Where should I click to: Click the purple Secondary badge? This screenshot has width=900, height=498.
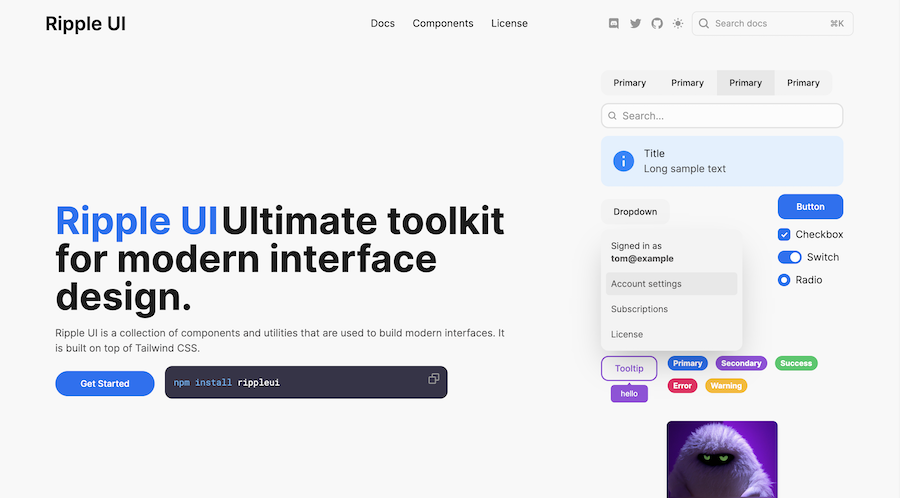pos(741,363)
